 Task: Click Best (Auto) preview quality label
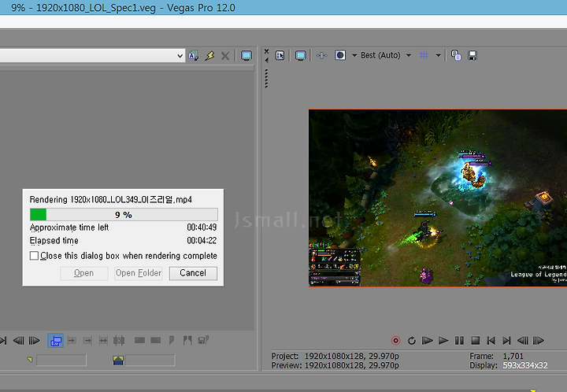pos(380,55)
